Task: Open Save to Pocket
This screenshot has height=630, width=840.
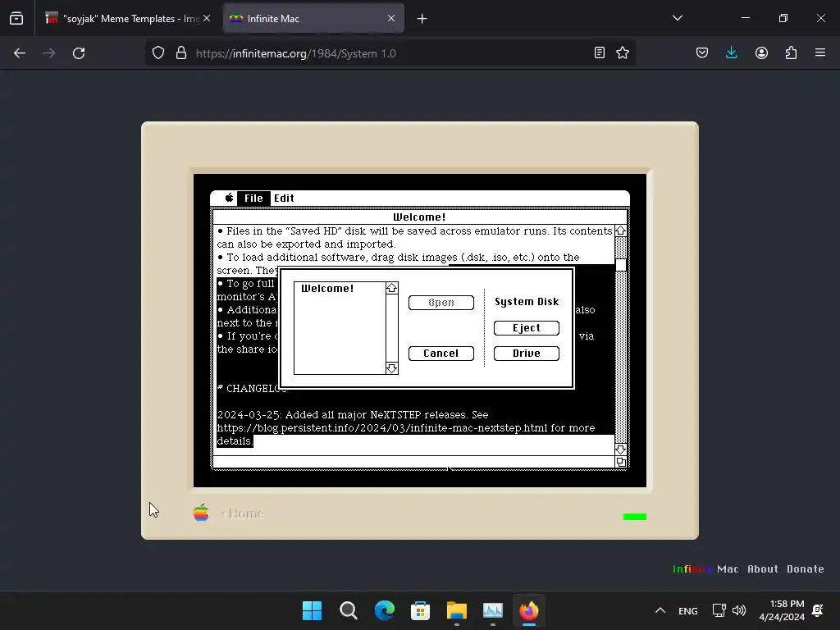Action: click(x=702, y=53)
